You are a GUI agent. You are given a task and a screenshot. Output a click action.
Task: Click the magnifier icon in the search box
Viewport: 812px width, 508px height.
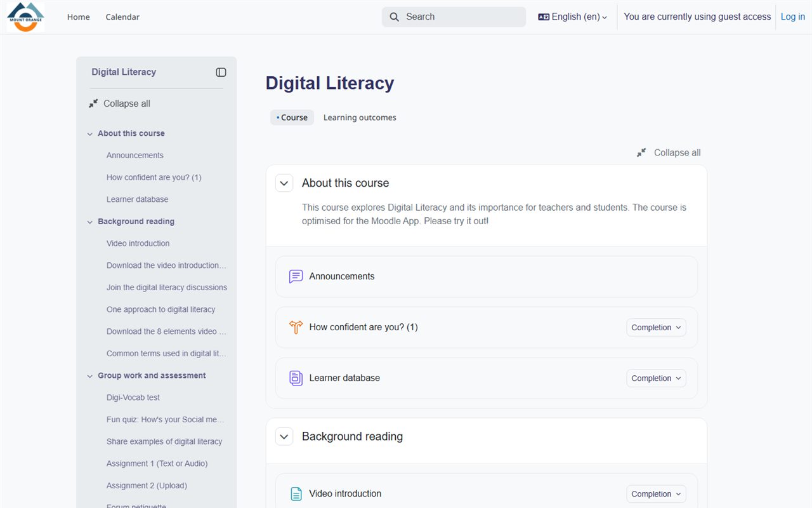click(x=394, y=17)
